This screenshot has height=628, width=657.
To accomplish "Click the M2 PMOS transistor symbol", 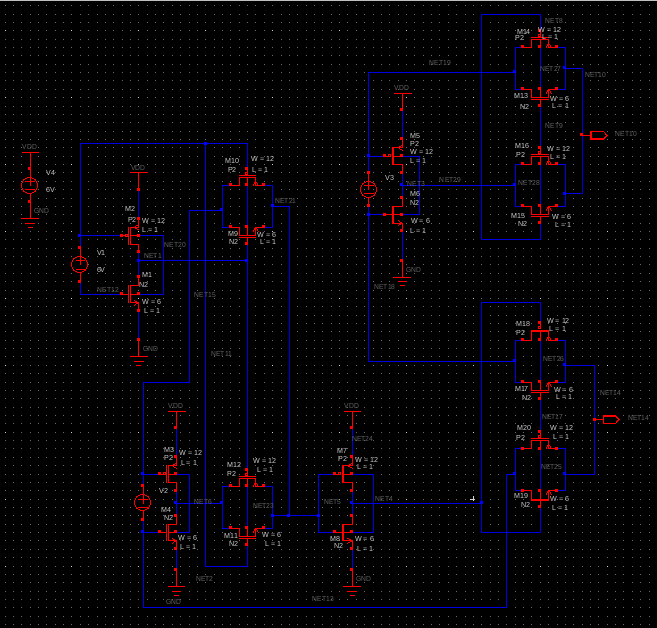I will point(133,235).
